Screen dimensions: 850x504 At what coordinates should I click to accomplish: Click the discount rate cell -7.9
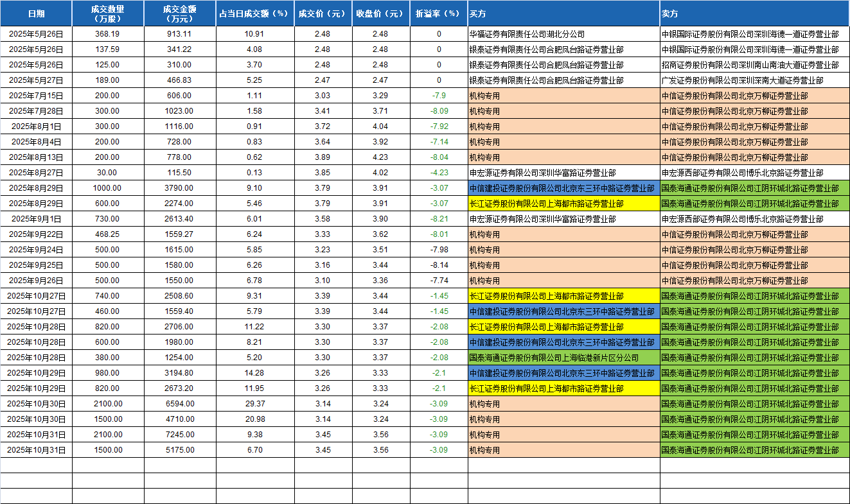[438, 96]
